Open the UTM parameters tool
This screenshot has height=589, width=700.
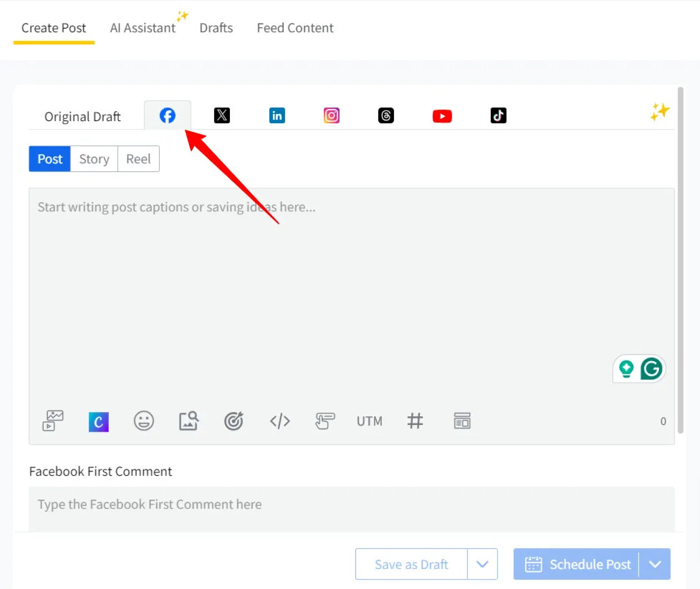click(369, 421)
